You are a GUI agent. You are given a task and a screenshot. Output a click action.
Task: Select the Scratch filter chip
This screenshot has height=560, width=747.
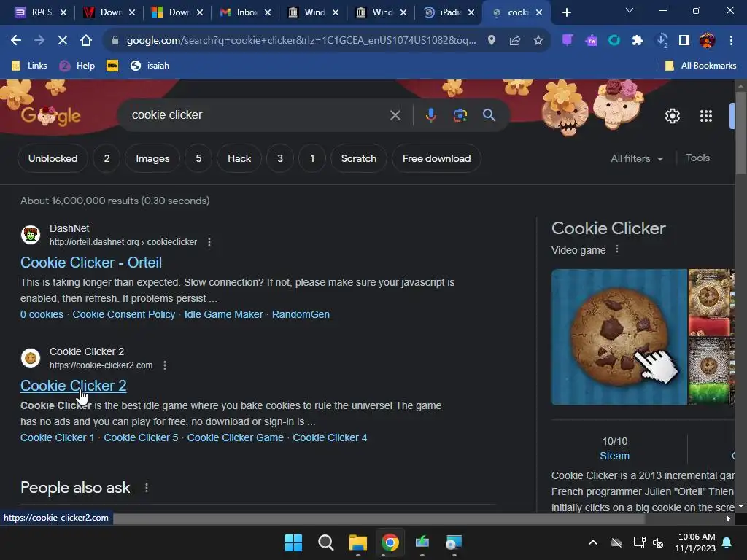pos(359,158)
